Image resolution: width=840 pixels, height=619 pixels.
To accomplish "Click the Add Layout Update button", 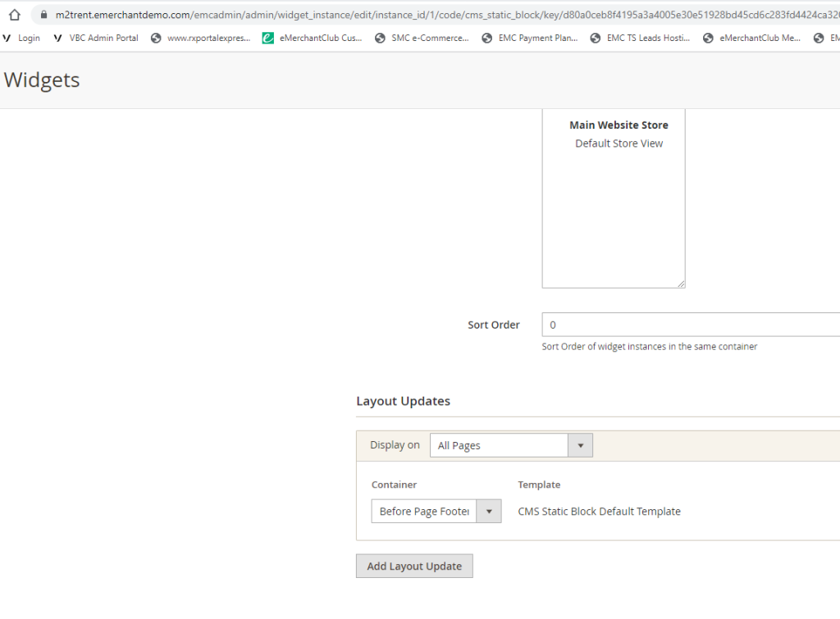I will (x=414, y=567).
